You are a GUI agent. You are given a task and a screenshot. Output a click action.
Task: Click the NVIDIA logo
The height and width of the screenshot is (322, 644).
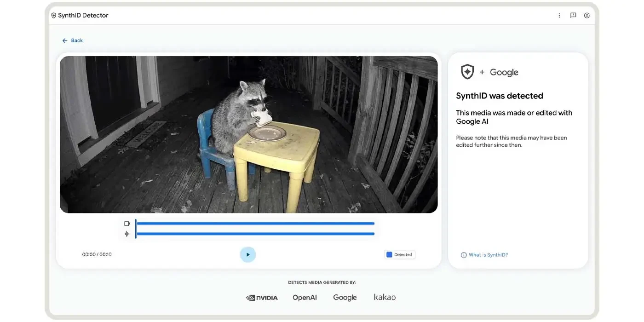pyautogui.click(x=262, y=298)
